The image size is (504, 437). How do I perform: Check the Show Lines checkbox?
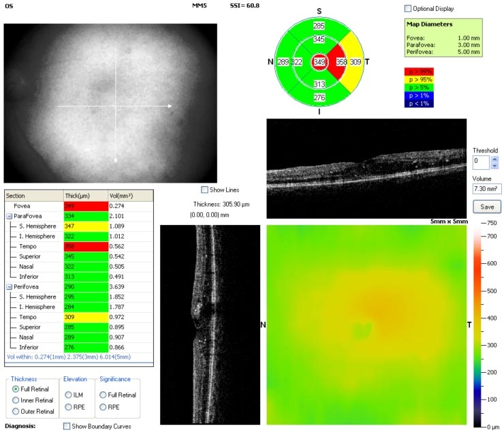205,190
